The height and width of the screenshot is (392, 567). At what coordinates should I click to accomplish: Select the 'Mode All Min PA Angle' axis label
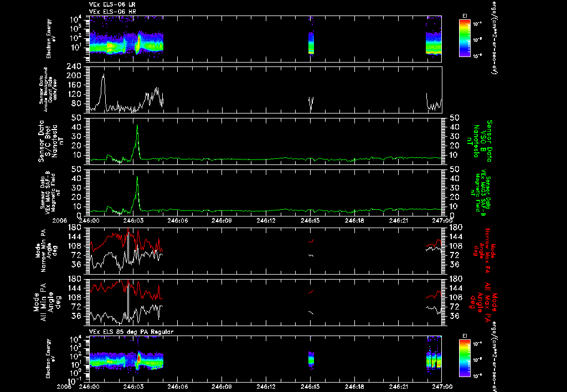(x=48, y=302)
